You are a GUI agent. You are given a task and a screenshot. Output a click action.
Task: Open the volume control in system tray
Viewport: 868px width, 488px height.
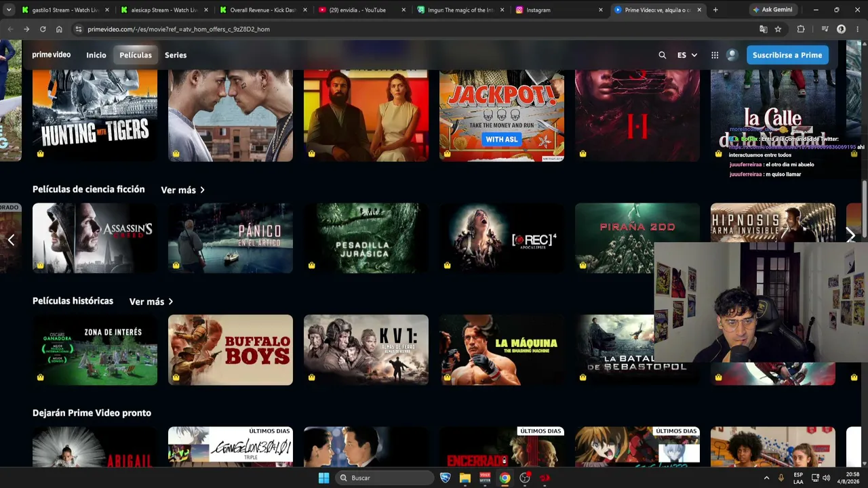[826, 478]
